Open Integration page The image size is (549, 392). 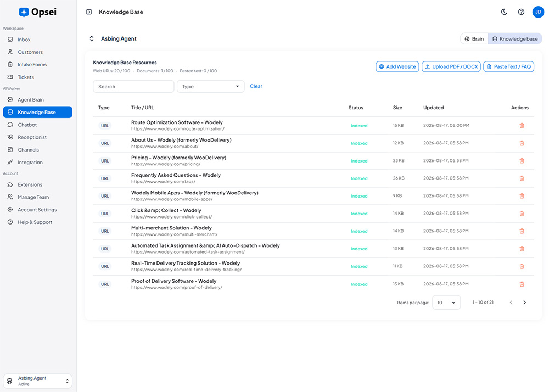point(37,163)
